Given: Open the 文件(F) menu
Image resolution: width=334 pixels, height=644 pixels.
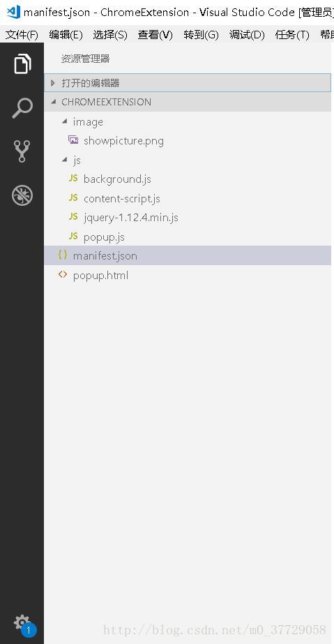Looking at the screenshot, I should (x=22, y=35).
